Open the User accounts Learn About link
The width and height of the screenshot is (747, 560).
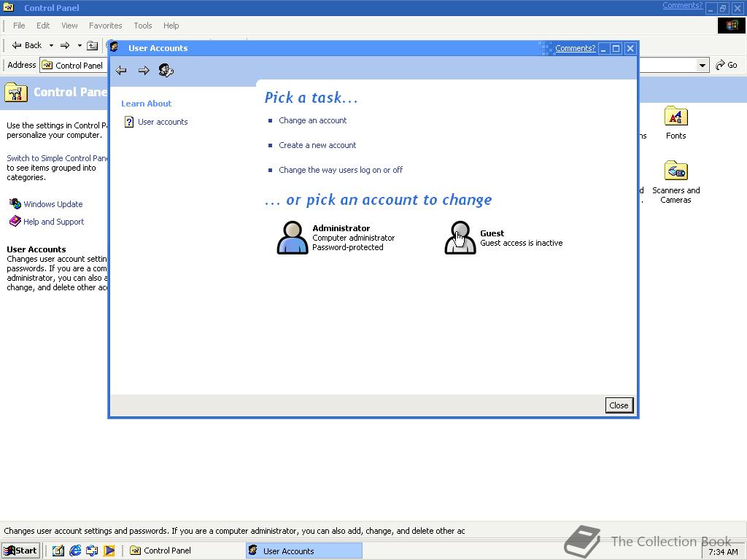[163, 122]
